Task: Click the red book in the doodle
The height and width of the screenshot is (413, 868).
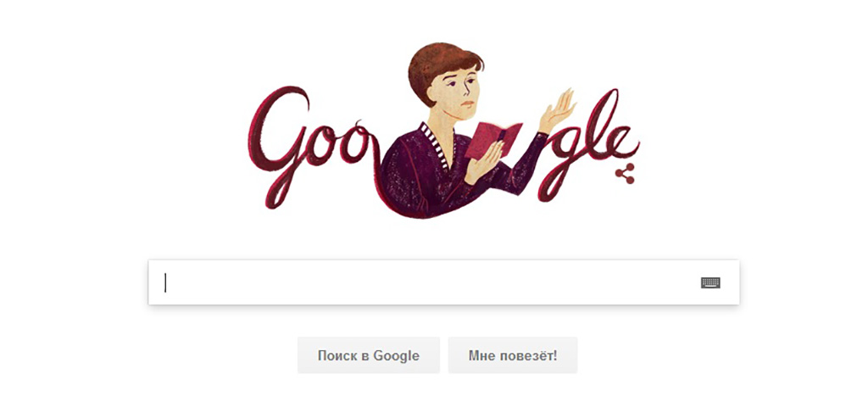Action: coord(492,140)
